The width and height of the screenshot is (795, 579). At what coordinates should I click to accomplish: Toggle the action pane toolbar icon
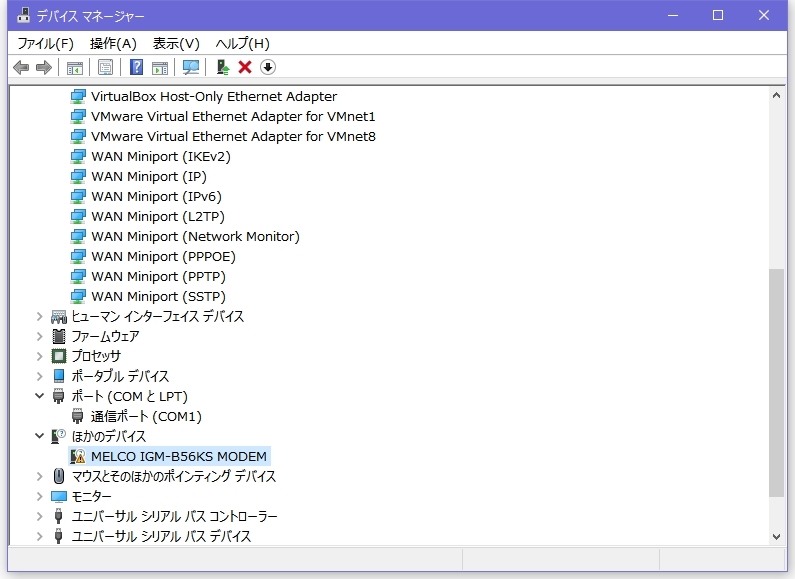point(160,67)
